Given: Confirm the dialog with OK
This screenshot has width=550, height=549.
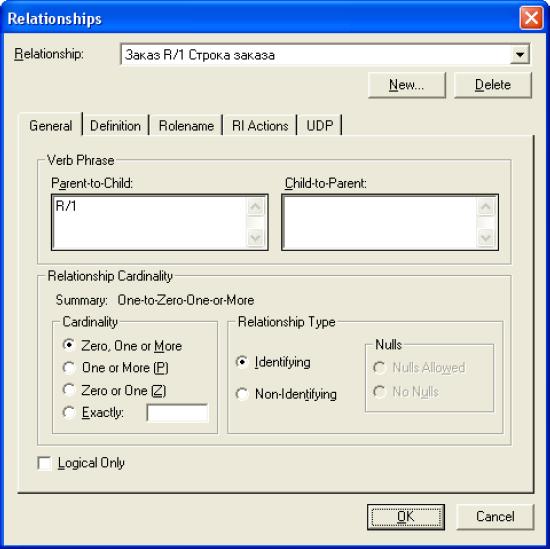Looking at the screenshot, I should click(406, 517).
